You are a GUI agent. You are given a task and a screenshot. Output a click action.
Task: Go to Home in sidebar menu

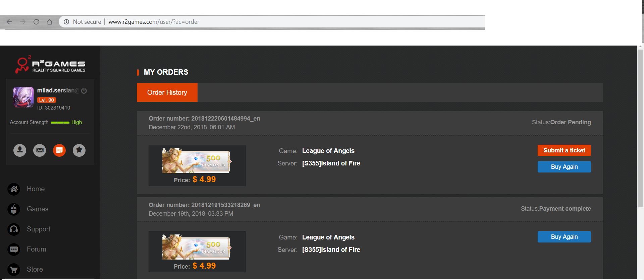click(x=36, y=189)
